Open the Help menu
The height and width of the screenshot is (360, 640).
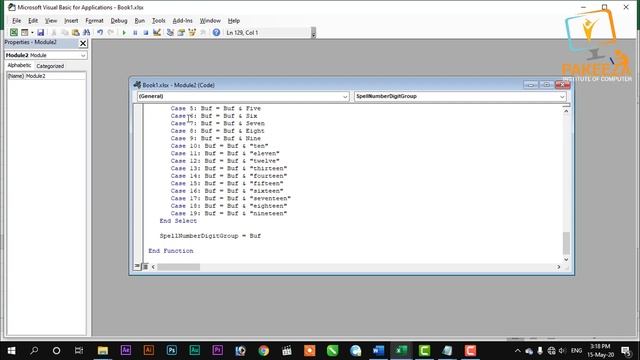tap(234, 20)
